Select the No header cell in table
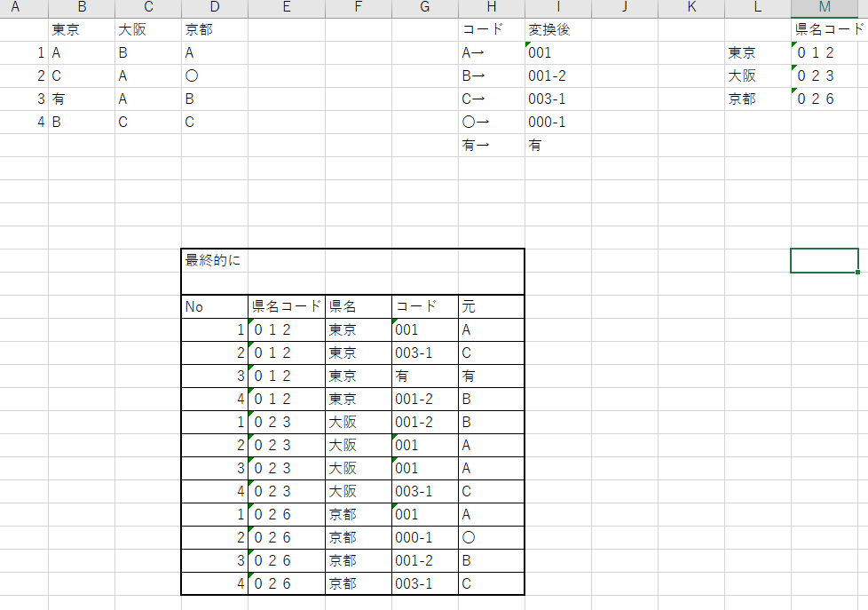868x610 pixels. [214, 307]
